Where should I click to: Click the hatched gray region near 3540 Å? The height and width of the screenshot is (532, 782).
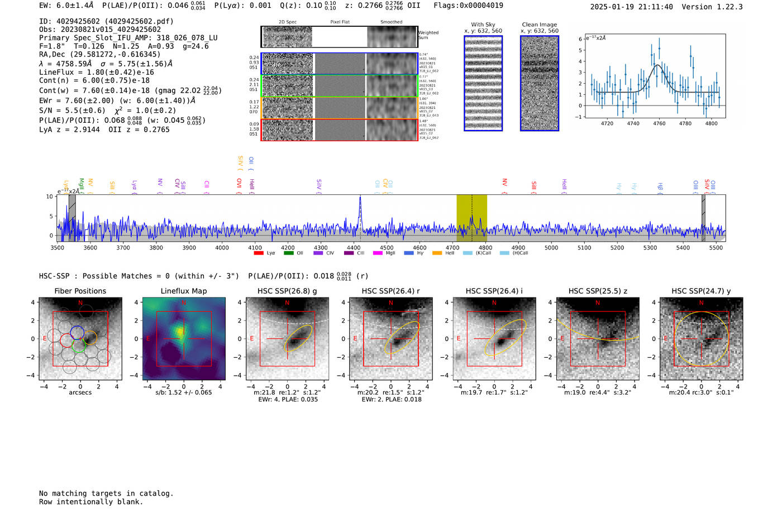coord(72,218)
